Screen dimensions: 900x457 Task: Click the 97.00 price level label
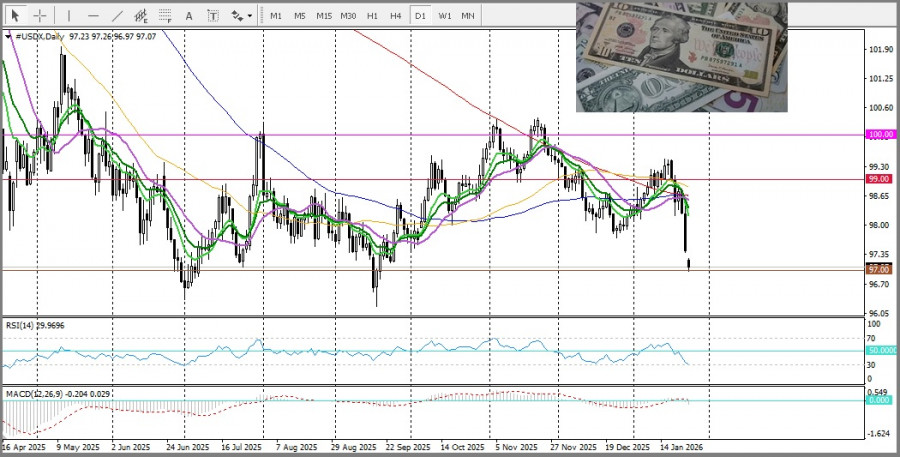tap(878, 270)
